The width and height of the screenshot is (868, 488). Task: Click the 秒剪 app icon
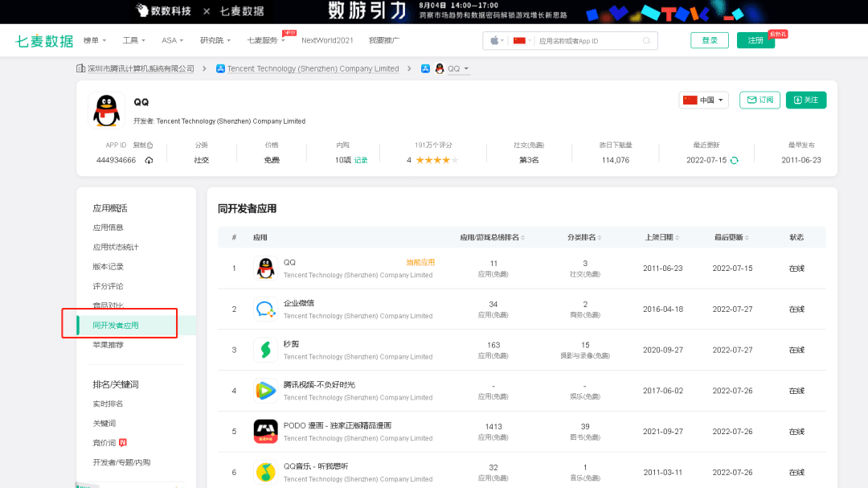point(266,350)
